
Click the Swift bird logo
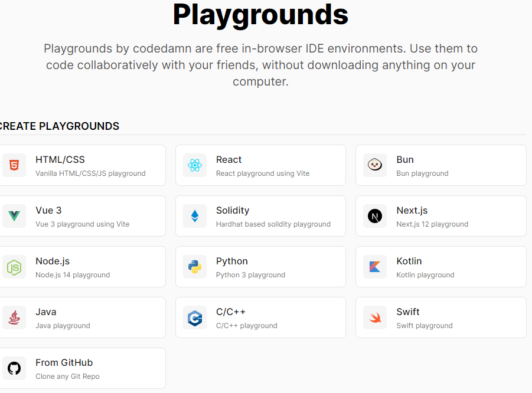coord(375,317)
